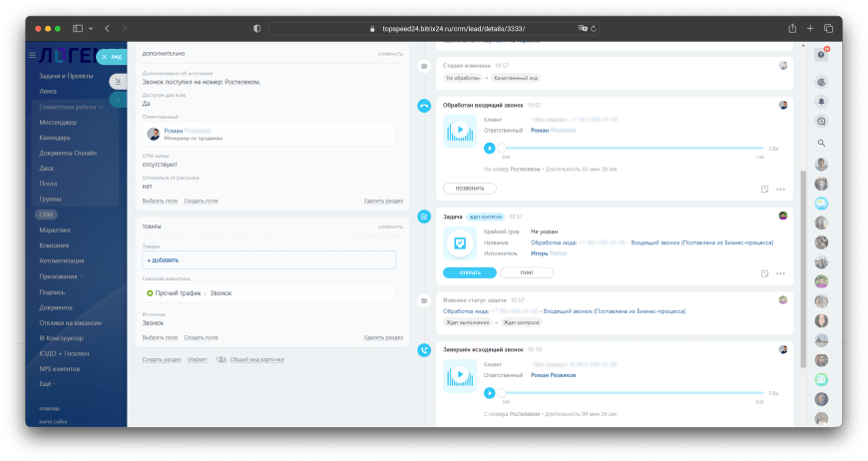The width and height of the screenshot is (868, 461).
Task: Click the ОТКРЫТЬ button on the task
Action: 470,272
